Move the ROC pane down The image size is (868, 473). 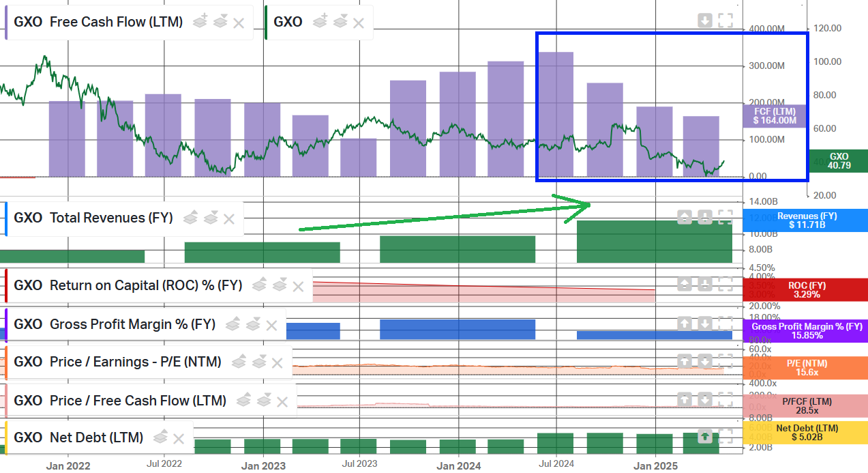[704, 285]
